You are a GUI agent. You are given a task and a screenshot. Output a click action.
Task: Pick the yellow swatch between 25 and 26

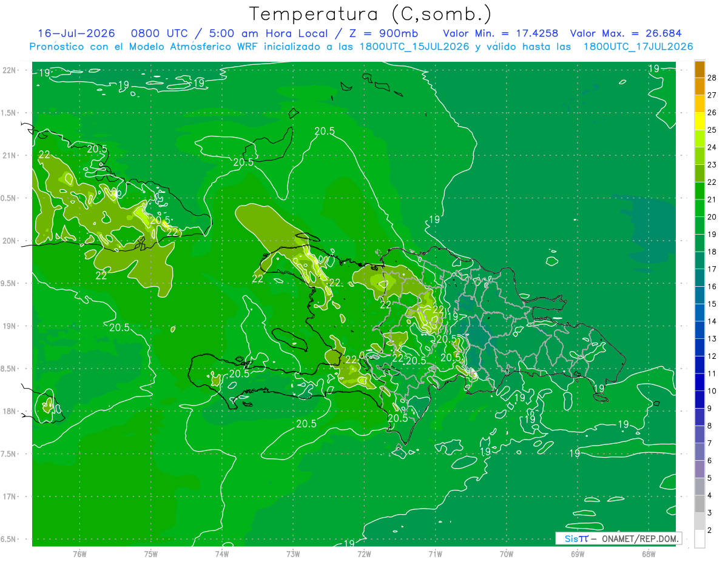click(x=699, y=121)
